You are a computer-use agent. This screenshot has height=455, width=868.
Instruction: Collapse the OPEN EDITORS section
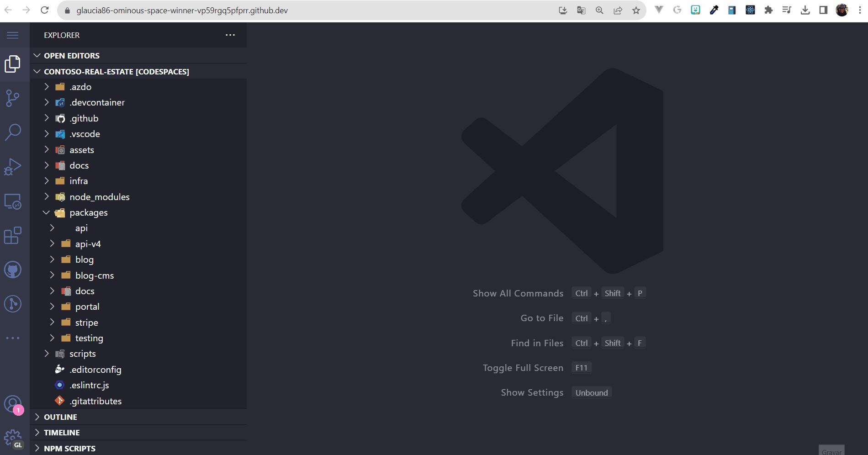(138, 56)
